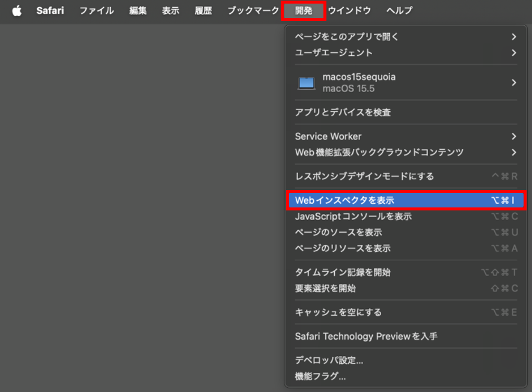Image resolution: width=532 pixels, height=392 pixels.
Task: Select ページのソースを表示
Action: point(406,232)
